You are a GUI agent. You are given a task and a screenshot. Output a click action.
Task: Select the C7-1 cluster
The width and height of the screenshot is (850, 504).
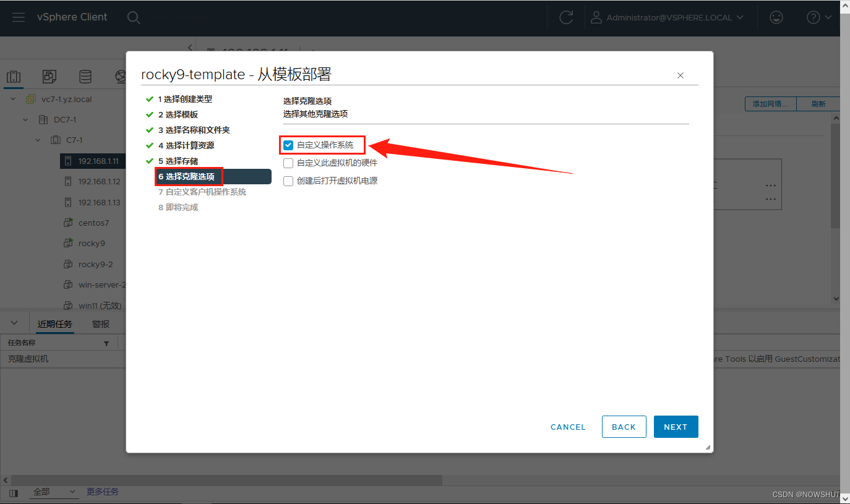pyautogui.click(x=74, y=140)
